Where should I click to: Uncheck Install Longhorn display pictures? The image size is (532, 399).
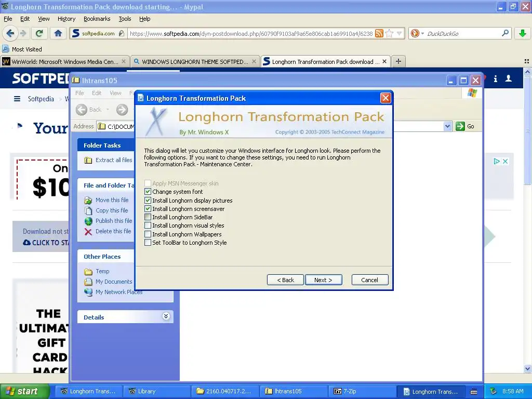click(148, 200)
